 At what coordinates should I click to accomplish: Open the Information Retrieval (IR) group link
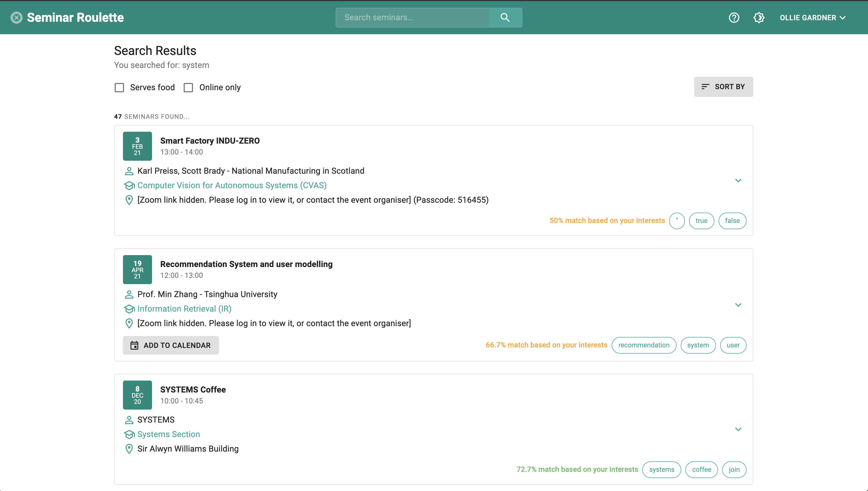coord(184,309)
